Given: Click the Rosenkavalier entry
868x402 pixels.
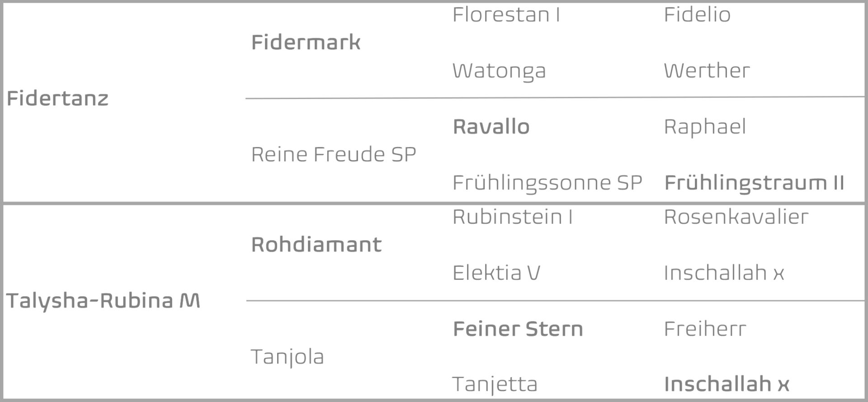Looking at the screenshot, I should coord(736,217).
